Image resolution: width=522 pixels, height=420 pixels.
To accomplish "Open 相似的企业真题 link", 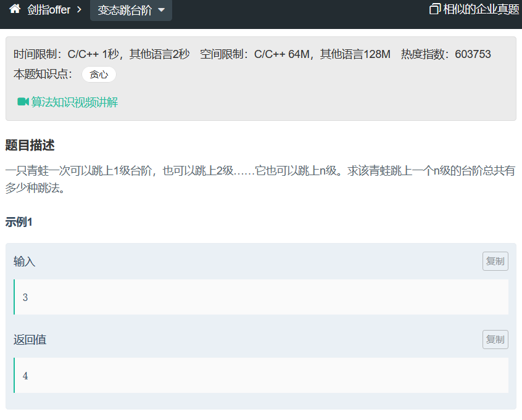I will pyautogui.click(x=481, y=9).
